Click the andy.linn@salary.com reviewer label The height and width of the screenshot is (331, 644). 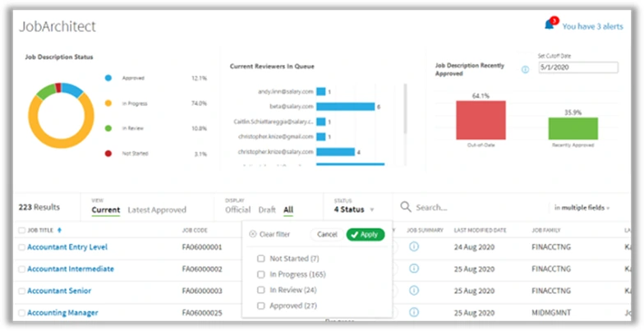(x=286, y=92)
